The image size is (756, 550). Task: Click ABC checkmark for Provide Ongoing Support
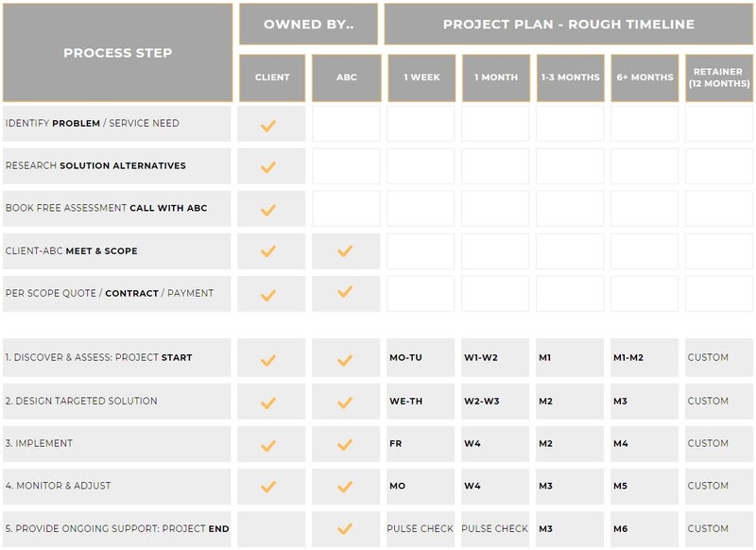tap(345, 529)
